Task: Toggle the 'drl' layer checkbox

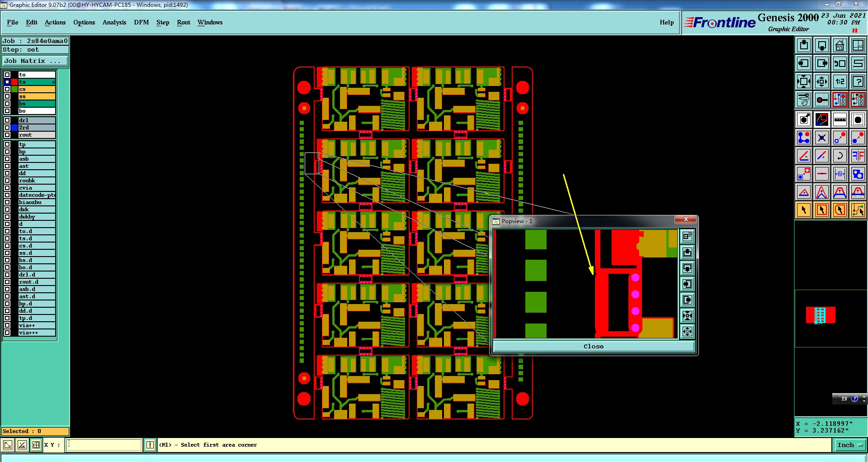Action: pos(7,120)
